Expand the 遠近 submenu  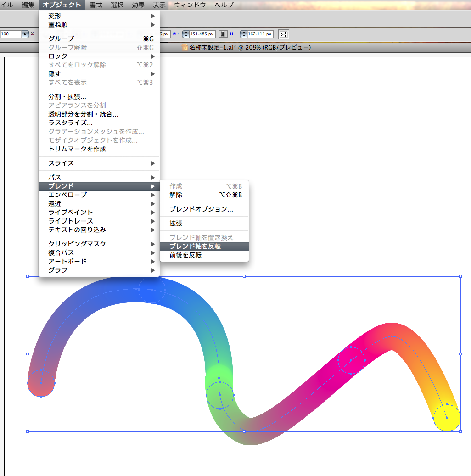pos(99,204)
